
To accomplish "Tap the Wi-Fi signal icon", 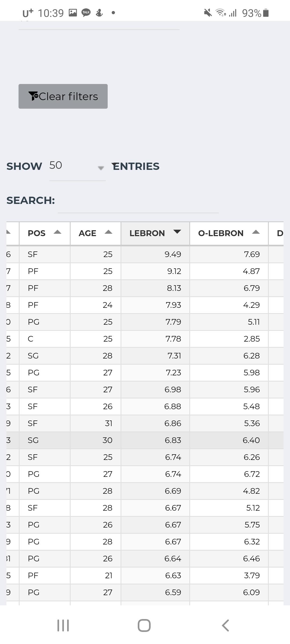I will (221, 13).
